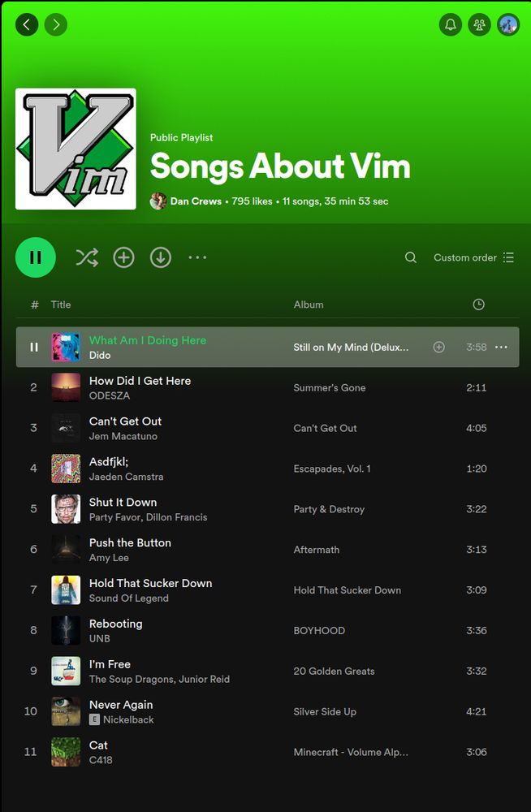Download the playlist

pos(161,257)
